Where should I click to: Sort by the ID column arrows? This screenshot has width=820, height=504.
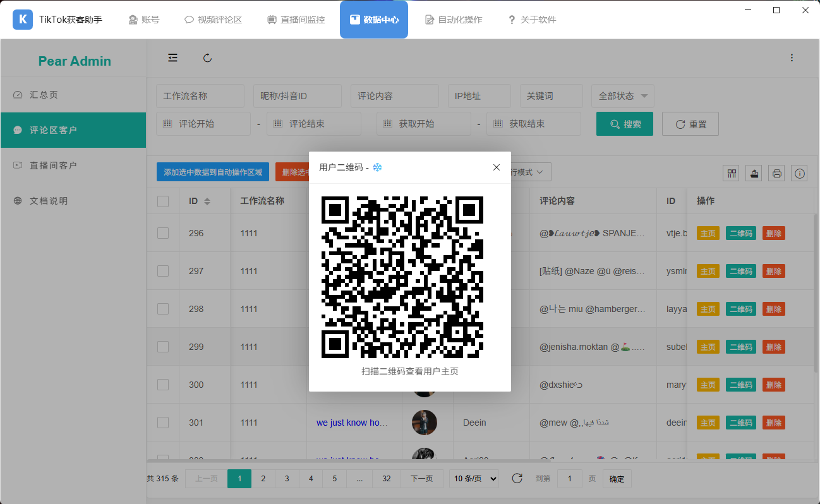click(207, 201)
